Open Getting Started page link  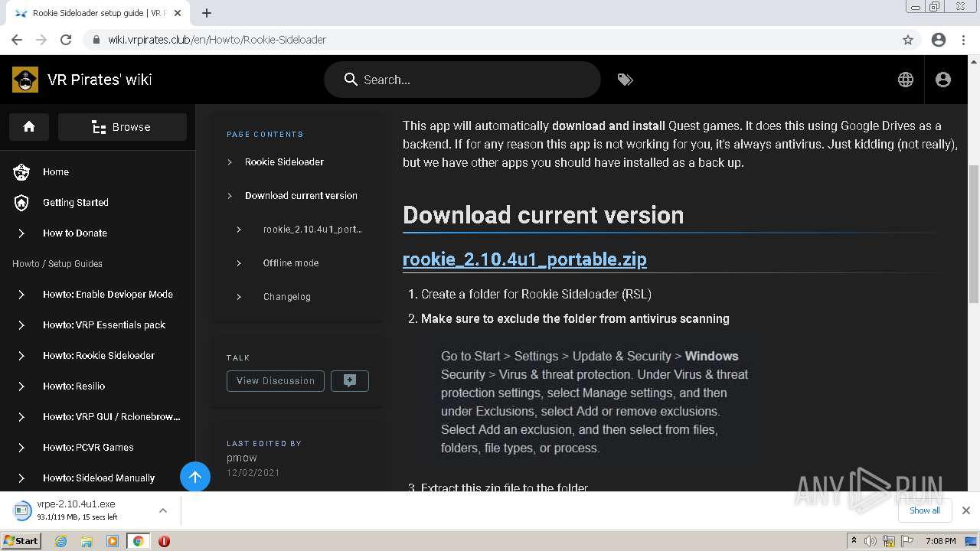tap(76, 203)
